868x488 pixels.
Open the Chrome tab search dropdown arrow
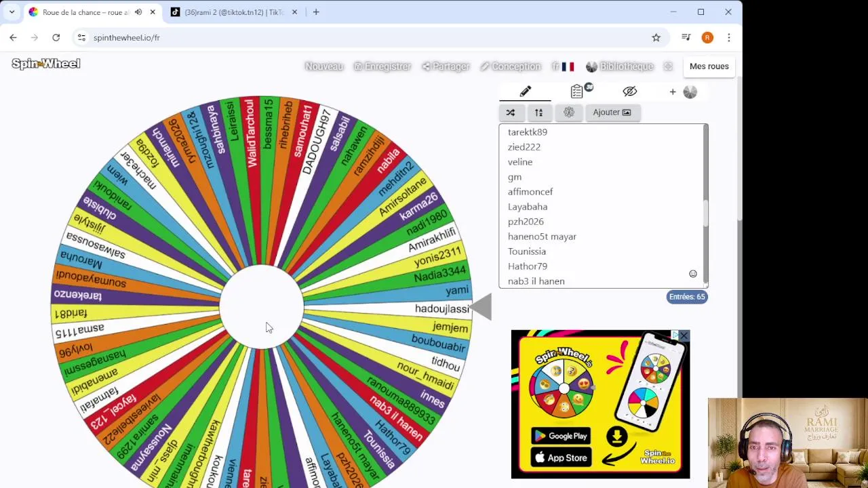coord(12,12)
